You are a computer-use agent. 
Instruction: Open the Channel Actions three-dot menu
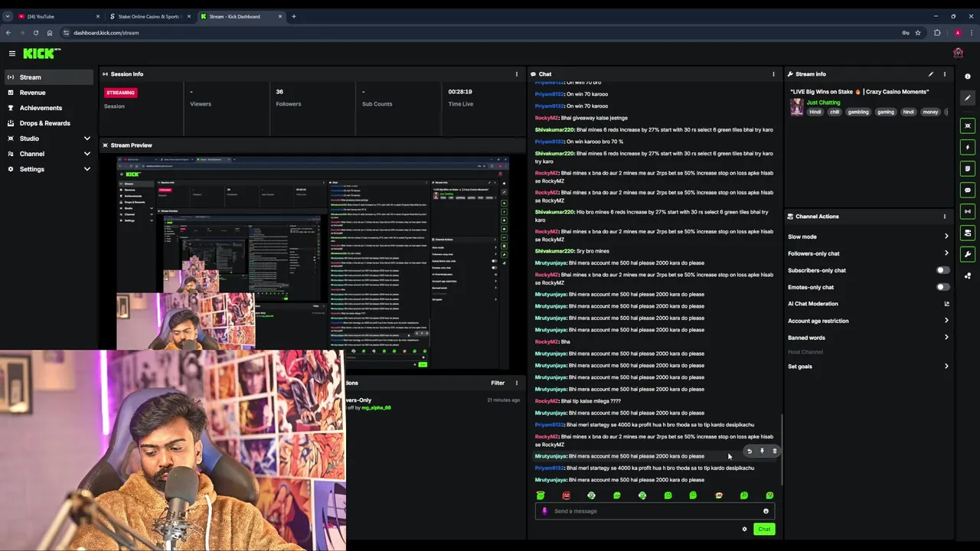tap(945, 217)
